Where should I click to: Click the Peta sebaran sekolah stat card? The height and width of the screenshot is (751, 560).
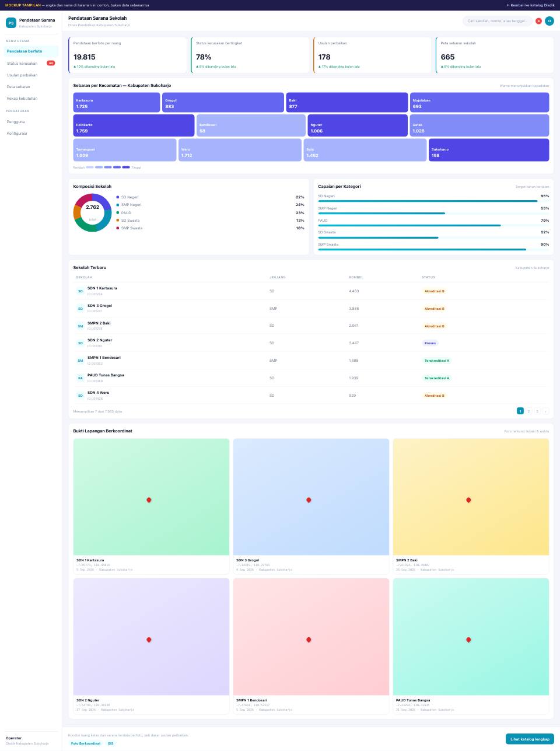(x=495, y=55)
